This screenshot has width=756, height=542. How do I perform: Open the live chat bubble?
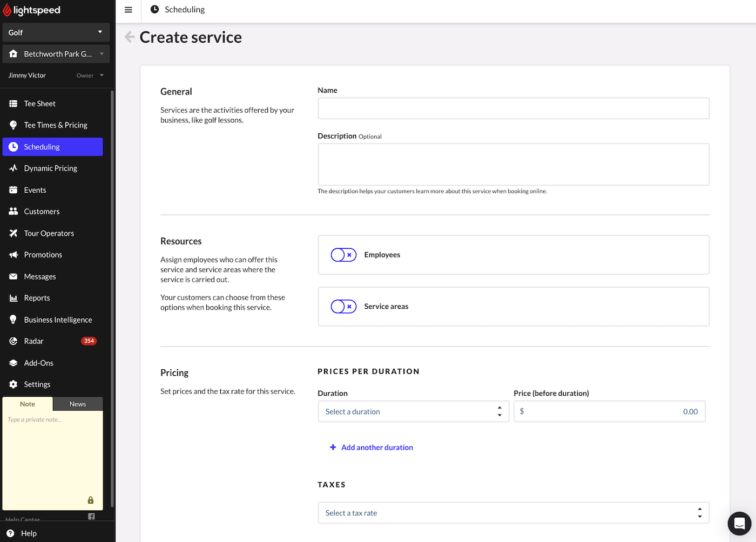[x=739, y=523]
